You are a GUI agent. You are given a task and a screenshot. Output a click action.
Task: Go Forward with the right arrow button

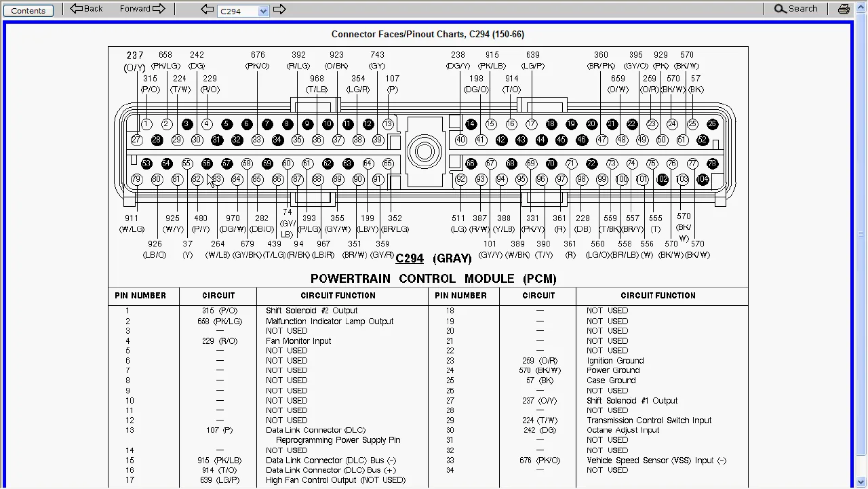click(x=142, y=9)
